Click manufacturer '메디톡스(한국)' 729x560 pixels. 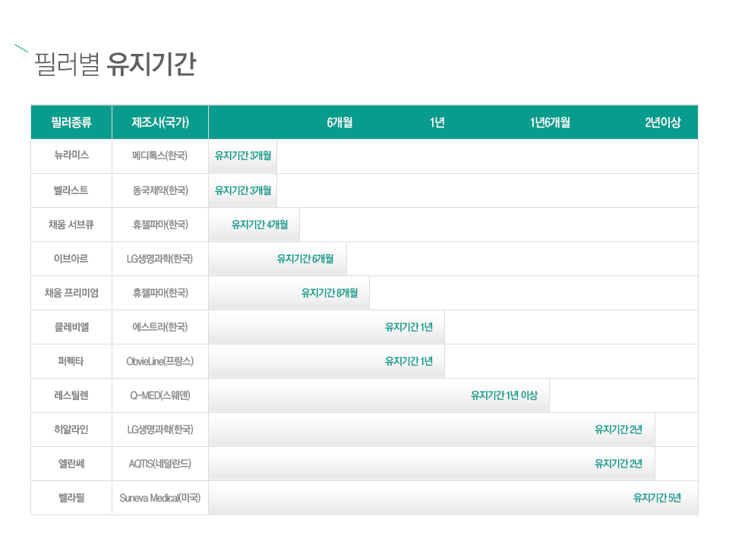click(x=160, y=156)
